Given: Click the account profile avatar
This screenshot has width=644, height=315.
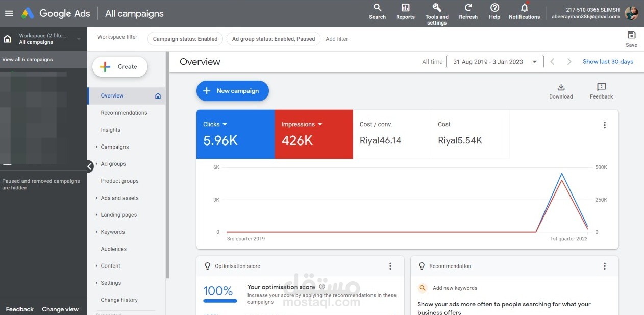Looking at the screenshot, I should pos(631,13).
